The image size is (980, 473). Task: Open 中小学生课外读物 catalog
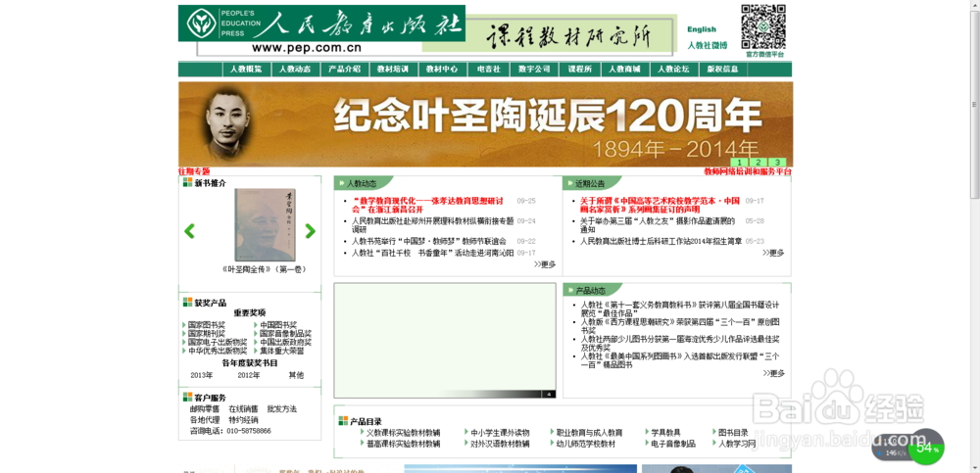tap(500, 433)
